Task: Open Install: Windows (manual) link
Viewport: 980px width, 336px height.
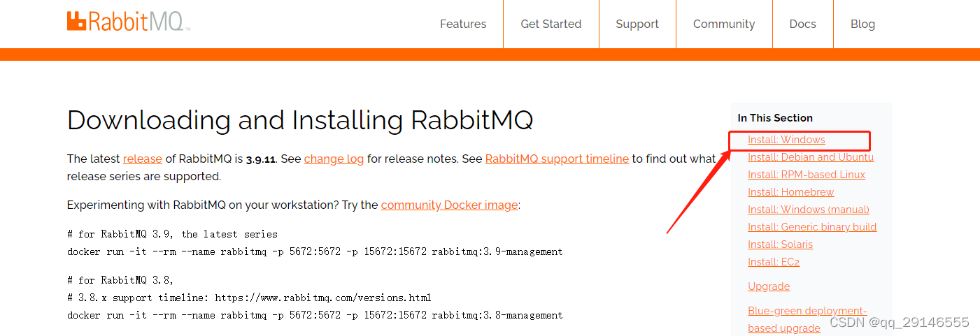Action: (x=808, y=210)
